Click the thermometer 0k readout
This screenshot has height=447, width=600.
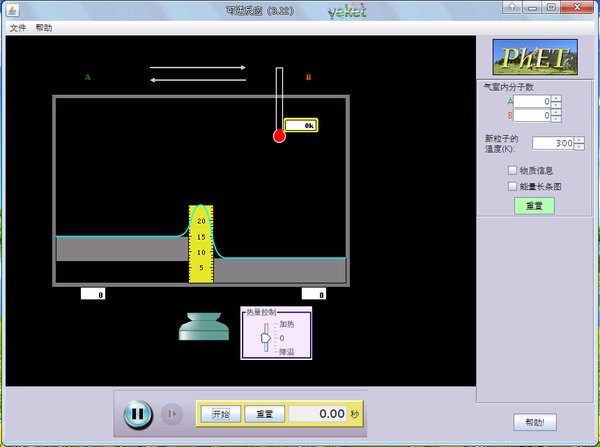[x=301, y=126]
